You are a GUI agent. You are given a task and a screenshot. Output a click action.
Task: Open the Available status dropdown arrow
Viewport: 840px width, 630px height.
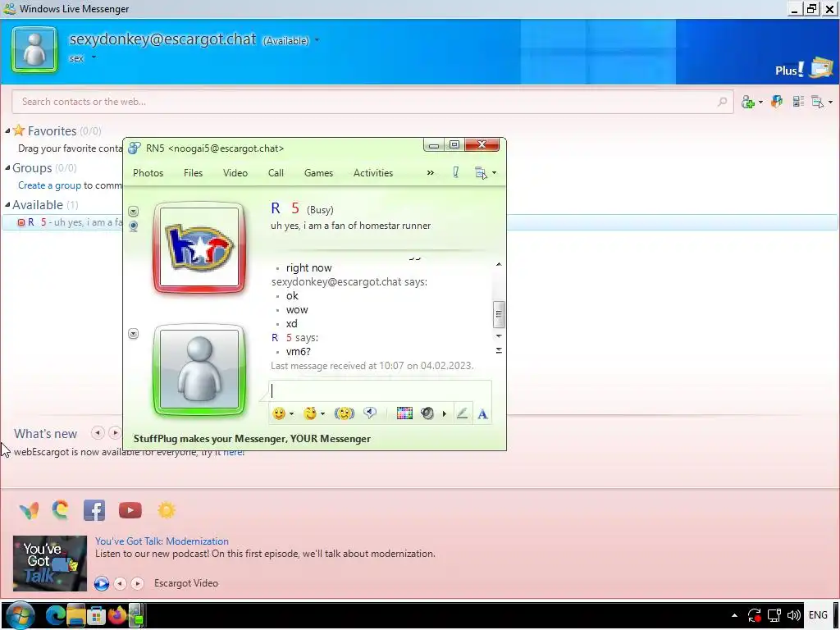(x=317, y=40)
